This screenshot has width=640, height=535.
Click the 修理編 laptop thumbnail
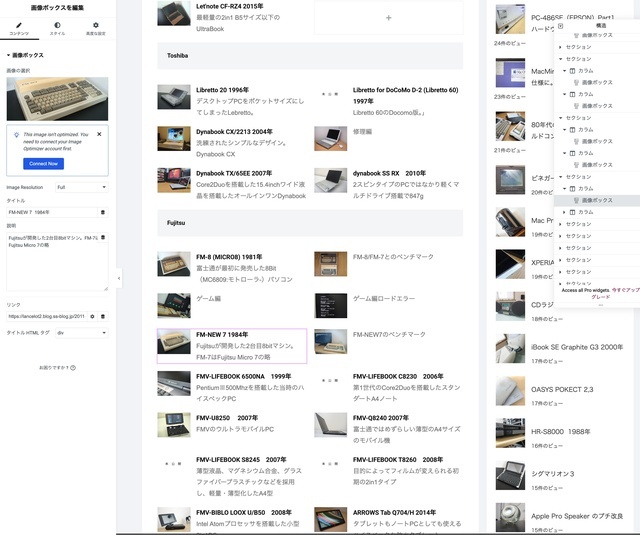pyautogui.click(x=331, y=139)
